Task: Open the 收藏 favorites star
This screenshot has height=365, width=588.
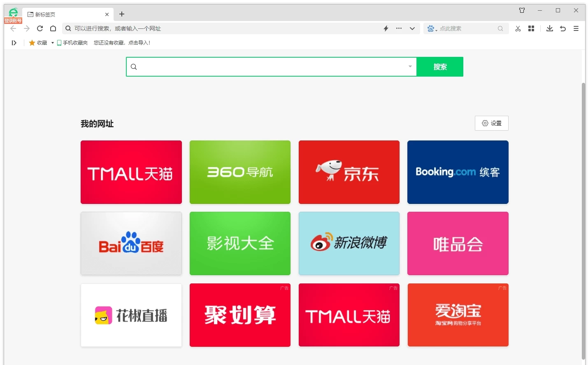Action: pyautogui.click(x=38, y=42)
